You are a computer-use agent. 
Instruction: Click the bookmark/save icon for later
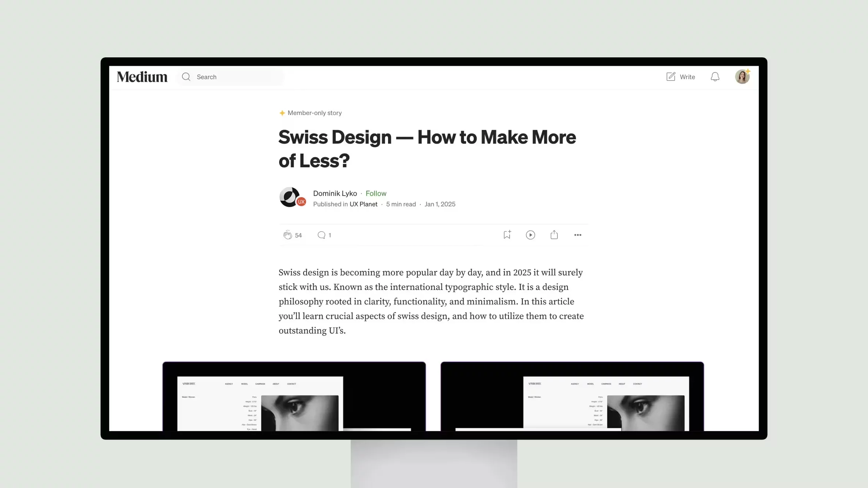(507, 234)
